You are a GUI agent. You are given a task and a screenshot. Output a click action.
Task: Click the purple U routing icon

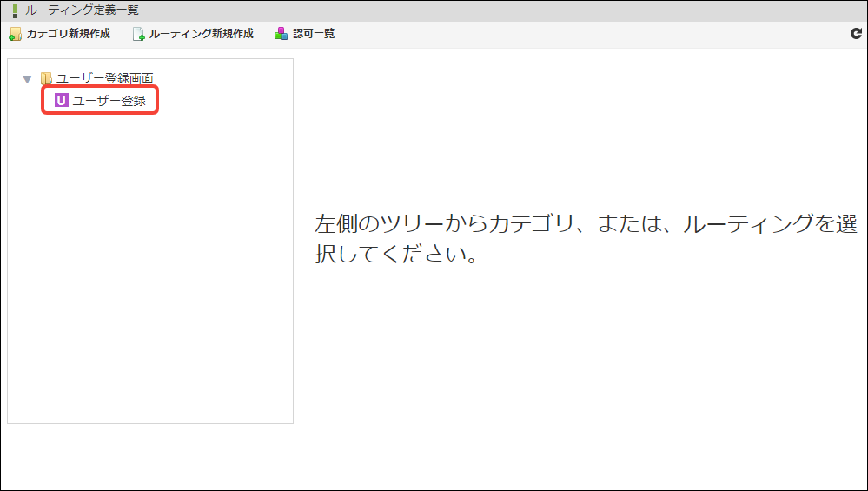(x=62, y=100)
